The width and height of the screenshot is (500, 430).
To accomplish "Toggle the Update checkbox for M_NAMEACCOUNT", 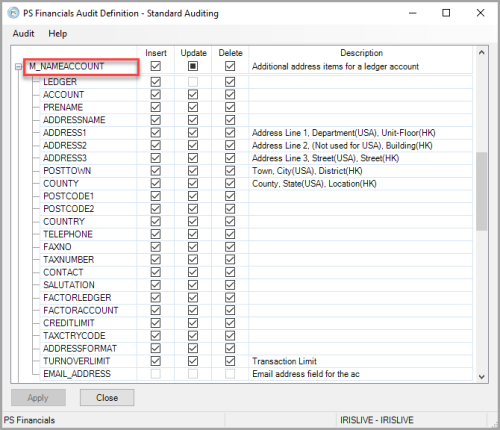I will pyautogui.click(x=193, y=66).
